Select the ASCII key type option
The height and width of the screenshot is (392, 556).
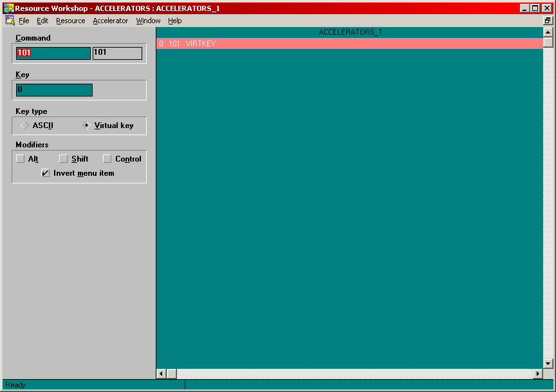25,126
